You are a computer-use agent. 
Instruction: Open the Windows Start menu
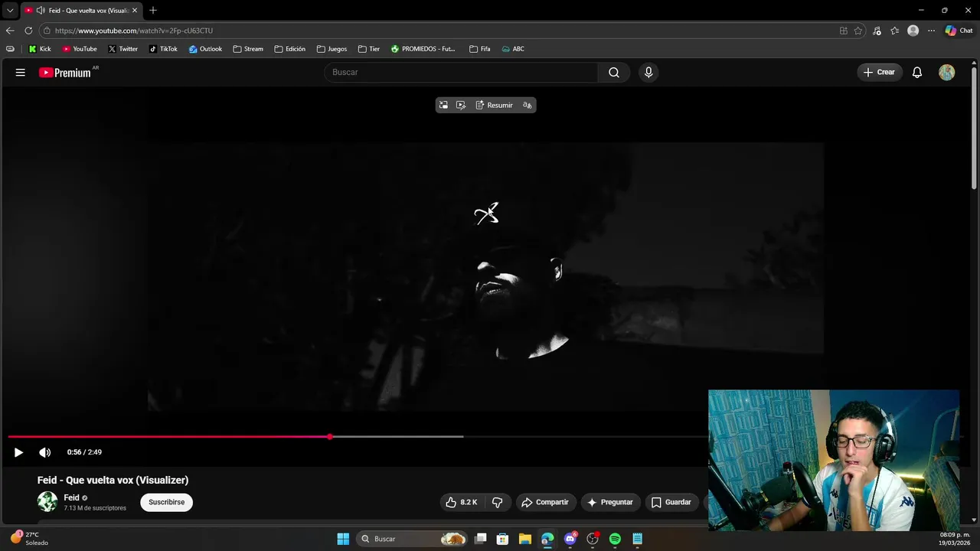(343, 539)
